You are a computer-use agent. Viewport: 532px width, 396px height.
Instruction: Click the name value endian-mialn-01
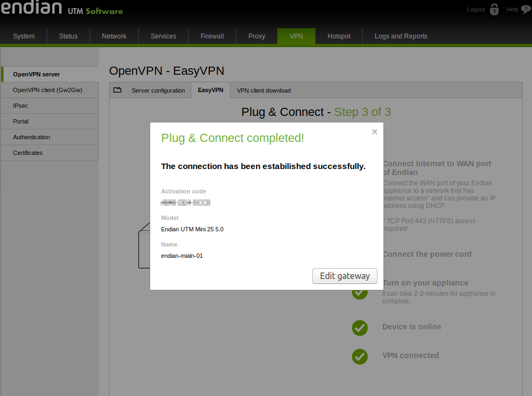[182, 256]
